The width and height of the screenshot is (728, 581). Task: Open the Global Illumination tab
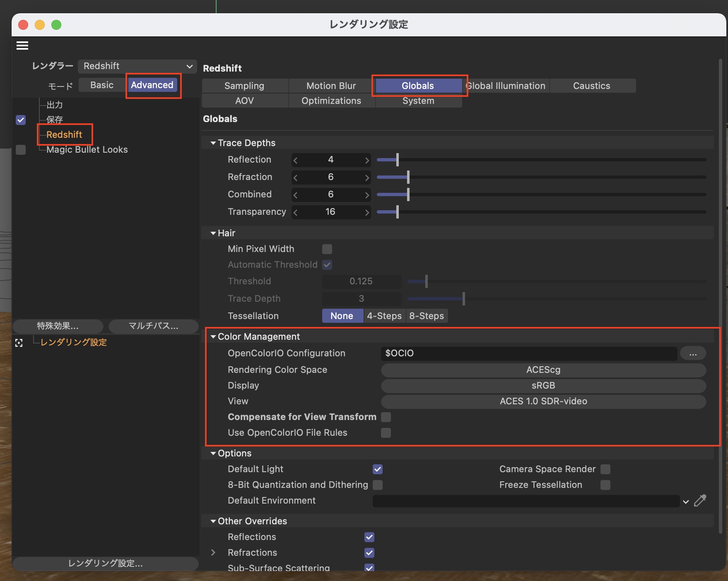click(505, 86)
